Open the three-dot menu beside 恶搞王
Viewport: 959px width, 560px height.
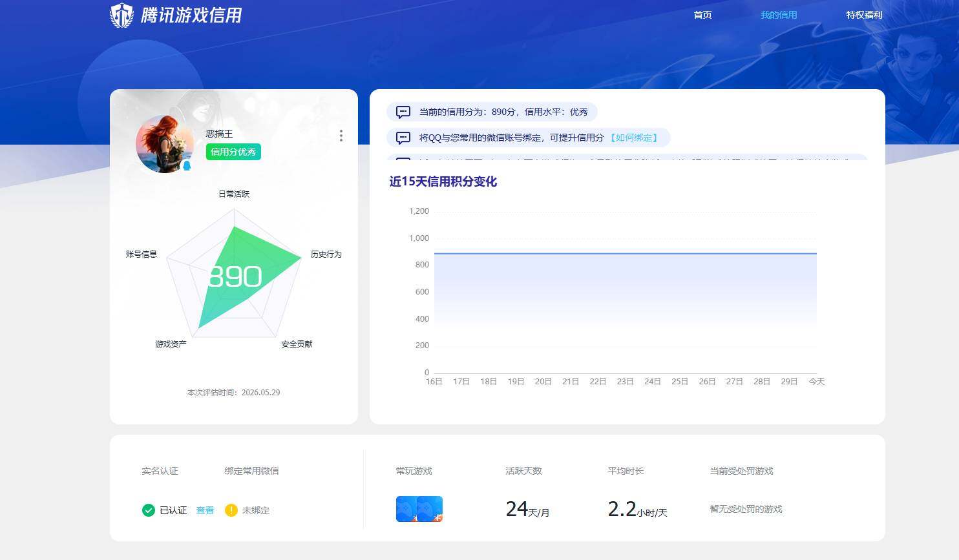341,136
